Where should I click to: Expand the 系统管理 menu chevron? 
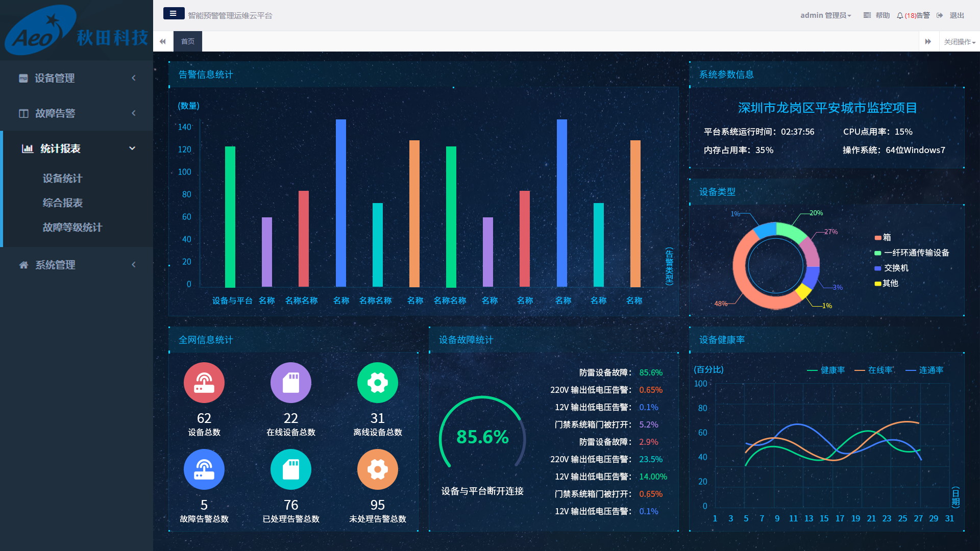coord(134,265)
